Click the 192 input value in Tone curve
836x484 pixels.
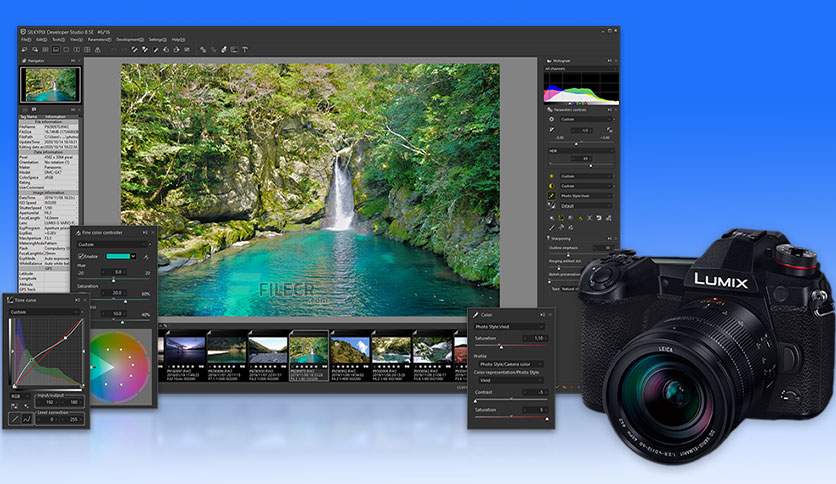point(49,402)
